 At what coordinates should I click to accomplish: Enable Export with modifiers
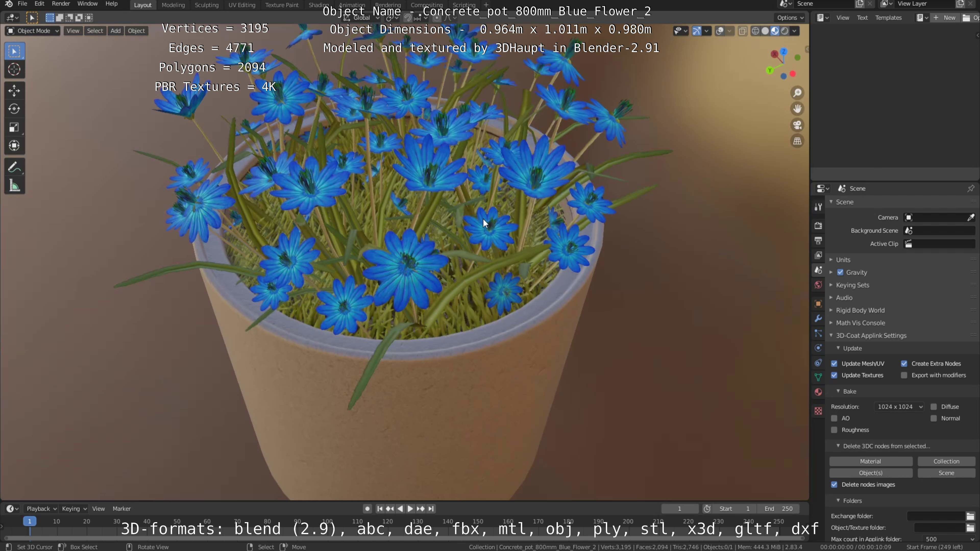coord(904,375)
